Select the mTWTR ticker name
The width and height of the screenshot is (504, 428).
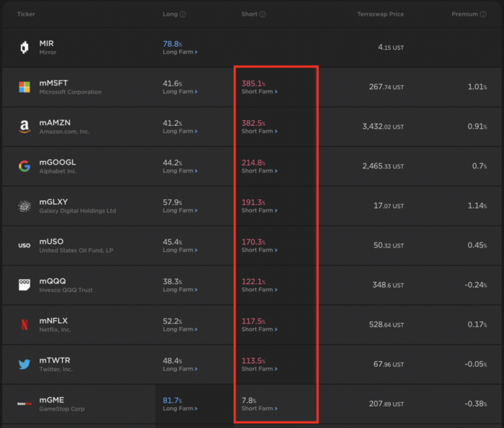click(x=55, y=360)
